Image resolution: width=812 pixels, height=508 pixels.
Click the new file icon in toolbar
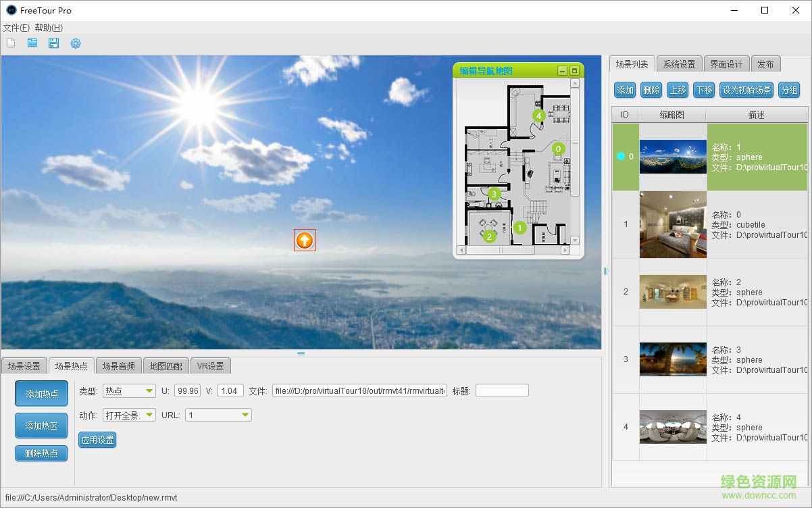pyautogui.click(x=11, y=43)
